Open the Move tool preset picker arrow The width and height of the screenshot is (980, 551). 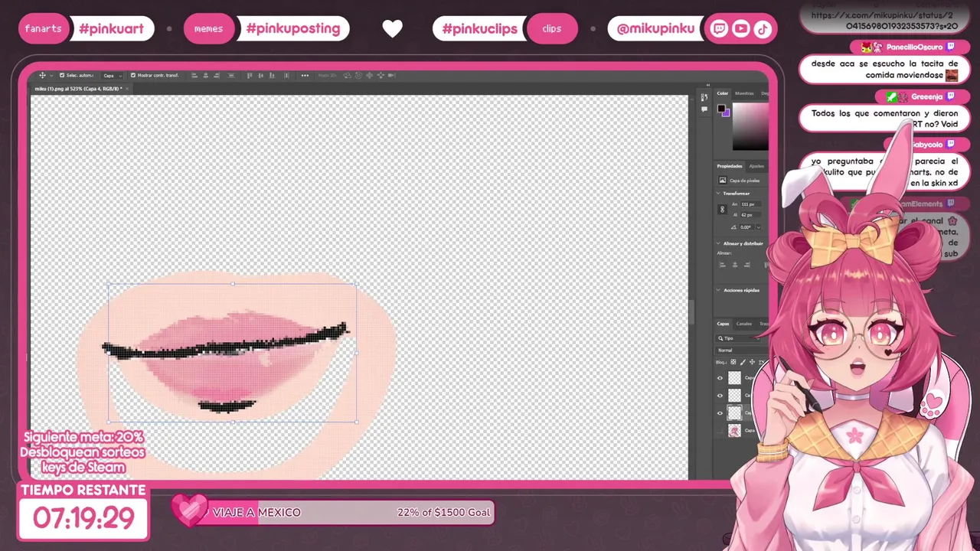coord(51,76)
